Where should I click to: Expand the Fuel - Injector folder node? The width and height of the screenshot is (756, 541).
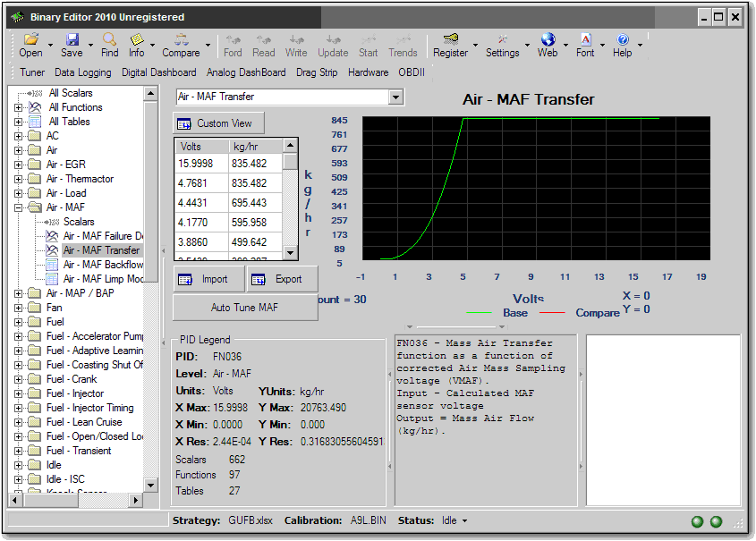[x=18, y=393]
